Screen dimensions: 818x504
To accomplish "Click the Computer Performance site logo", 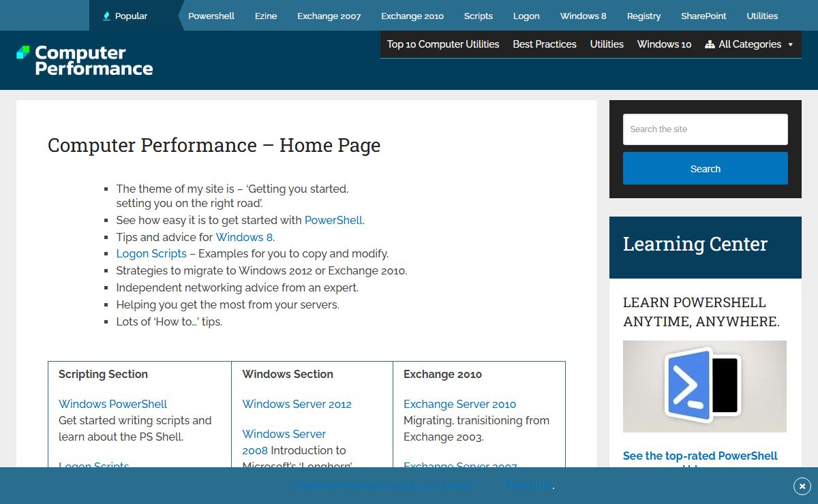I will click(85, 61).
